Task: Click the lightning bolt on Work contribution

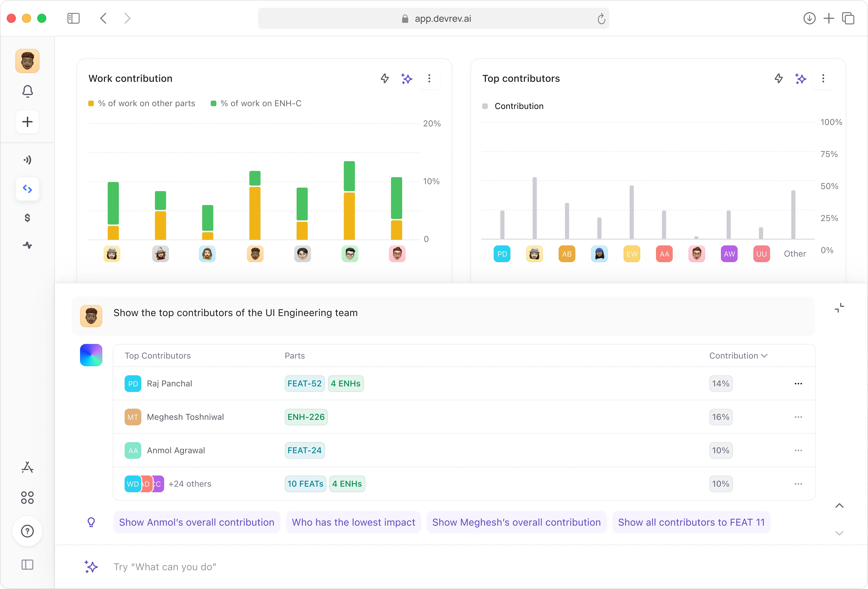Action: pyautogui.click(x=385, y=78)
